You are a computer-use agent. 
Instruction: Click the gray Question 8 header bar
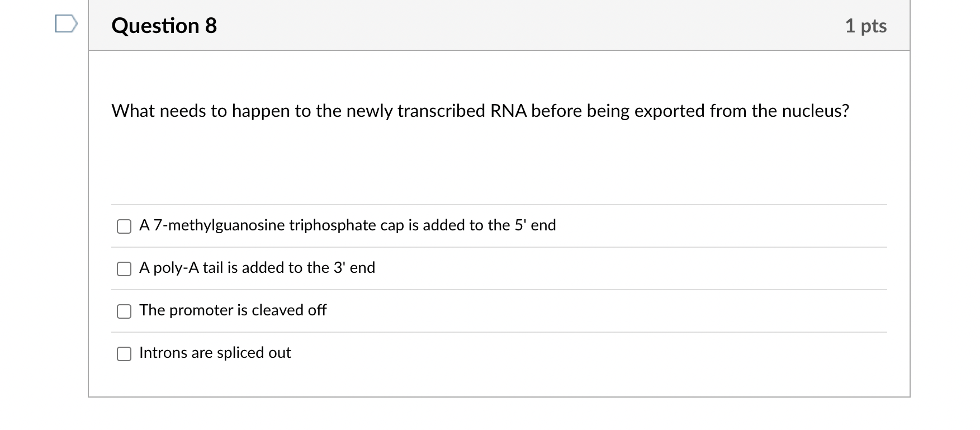tap(503, 26)
